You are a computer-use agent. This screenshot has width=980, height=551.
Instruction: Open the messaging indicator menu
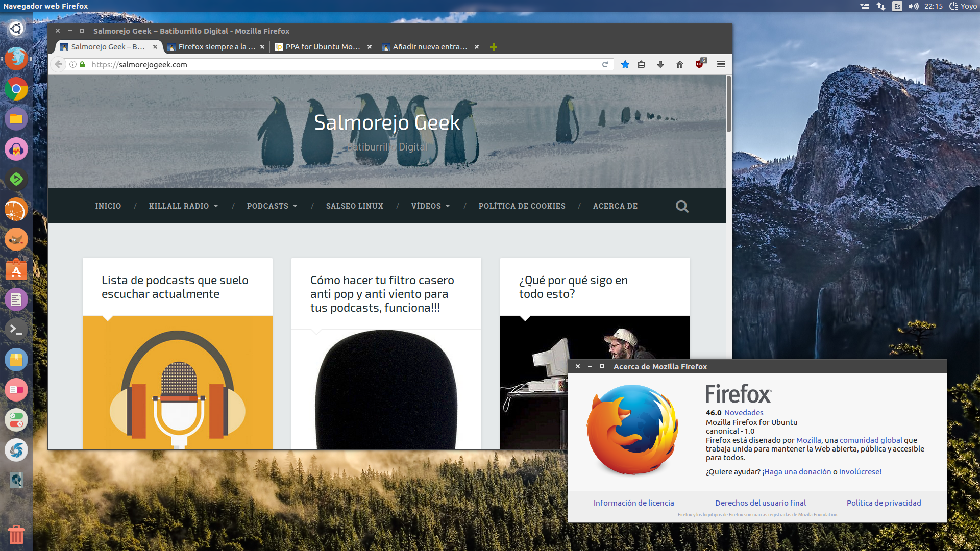[865, 6]
